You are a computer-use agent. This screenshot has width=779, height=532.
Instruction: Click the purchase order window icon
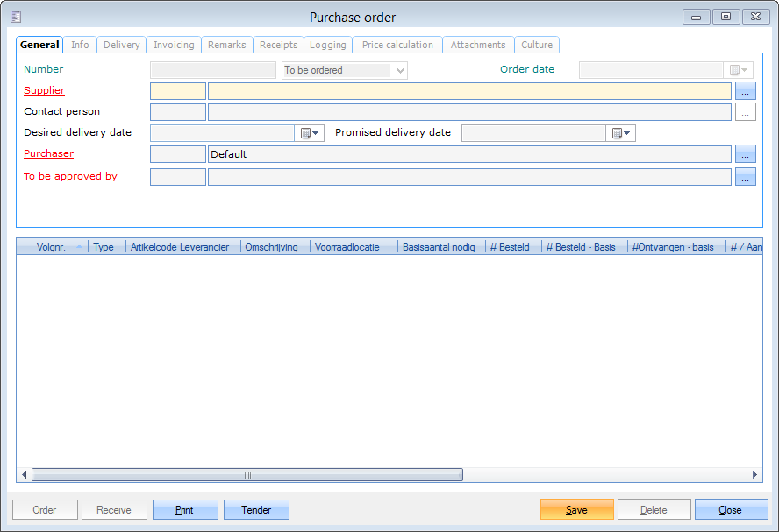pyautogui.click(x=16, y=17)
